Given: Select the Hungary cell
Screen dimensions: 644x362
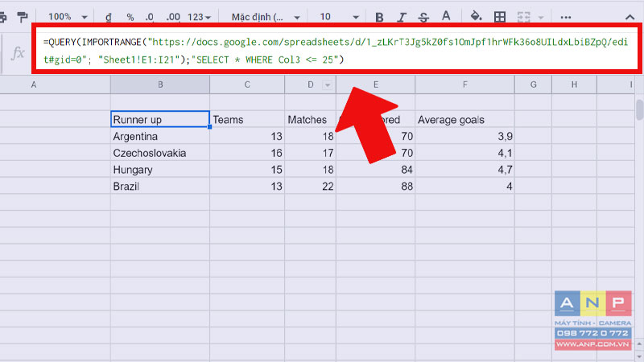Looking at the screenshot, I should (160, 170).
